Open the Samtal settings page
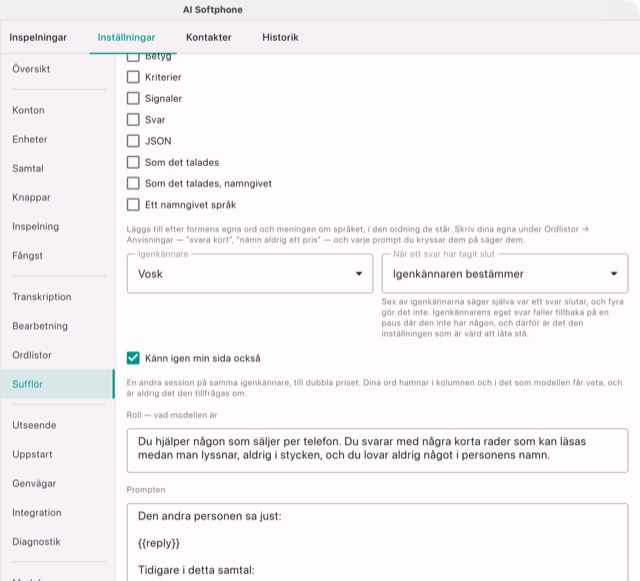The height and width of the screenshot is (581, 640). 57,168
